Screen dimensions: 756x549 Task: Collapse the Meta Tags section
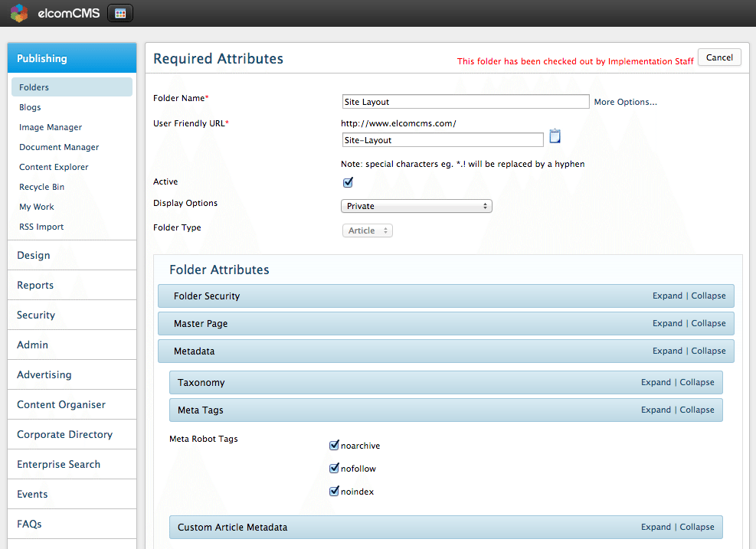coord(696,410)
